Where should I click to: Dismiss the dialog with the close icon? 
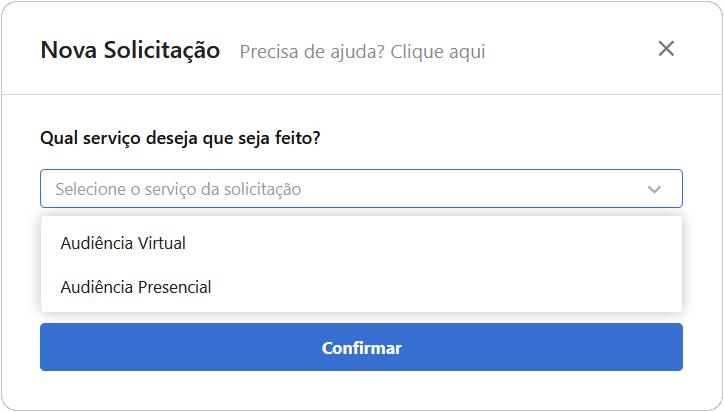(666, 48)
